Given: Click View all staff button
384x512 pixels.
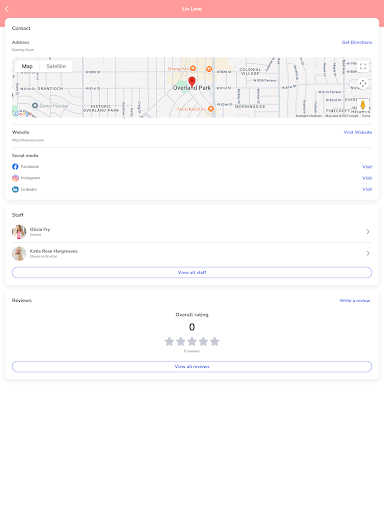Looking at the screenshot, I should tap(192, 272).
